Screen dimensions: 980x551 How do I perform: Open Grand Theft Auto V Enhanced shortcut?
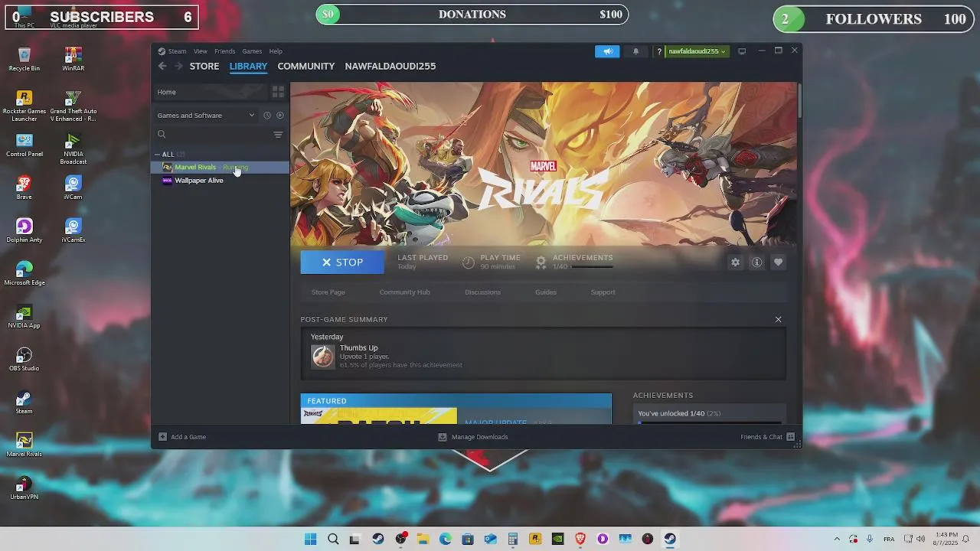[73, 106]
